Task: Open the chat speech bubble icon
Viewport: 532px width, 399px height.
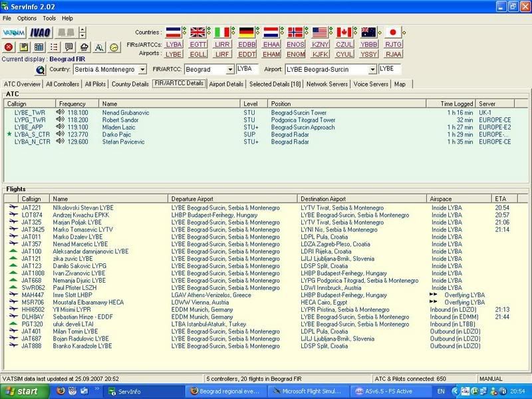Action: pos(69,47)
